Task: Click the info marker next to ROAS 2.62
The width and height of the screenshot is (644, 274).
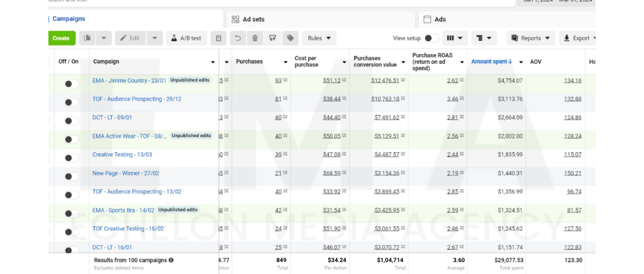Action: pos(462,81)
